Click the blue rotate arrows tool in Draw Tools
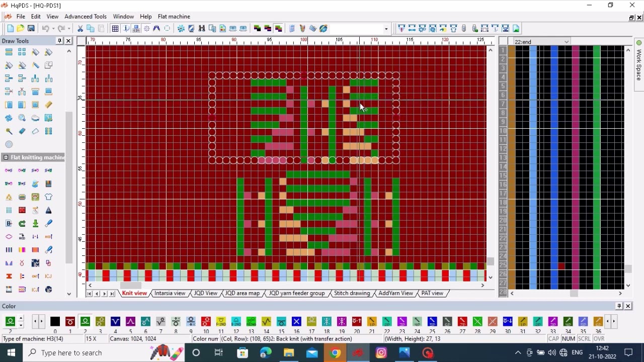644x362 pixels. click(x=9, y=118)
